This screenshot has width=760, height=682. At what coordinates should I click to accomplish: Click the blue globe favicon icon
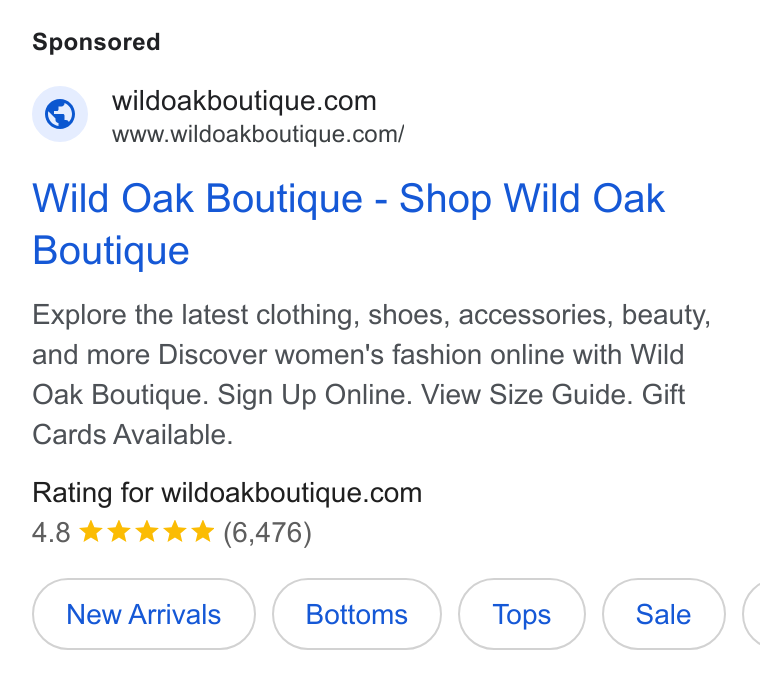tap(60, 114)
